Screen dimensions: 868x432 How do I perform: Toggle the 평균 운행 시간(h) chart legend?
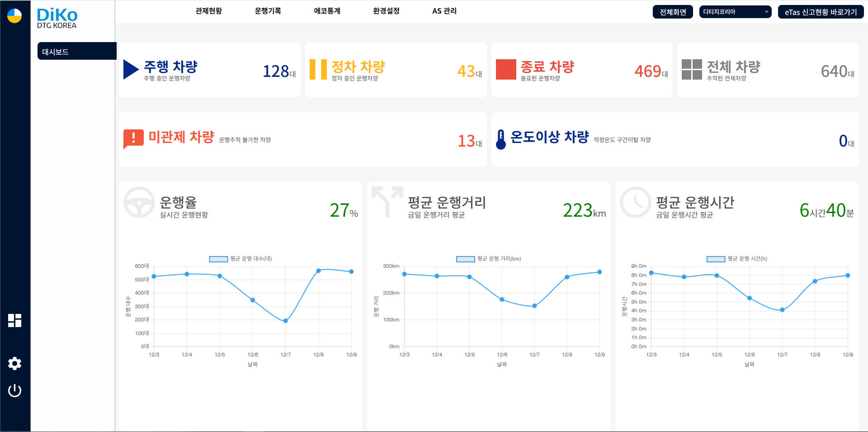tap(716, 259)
